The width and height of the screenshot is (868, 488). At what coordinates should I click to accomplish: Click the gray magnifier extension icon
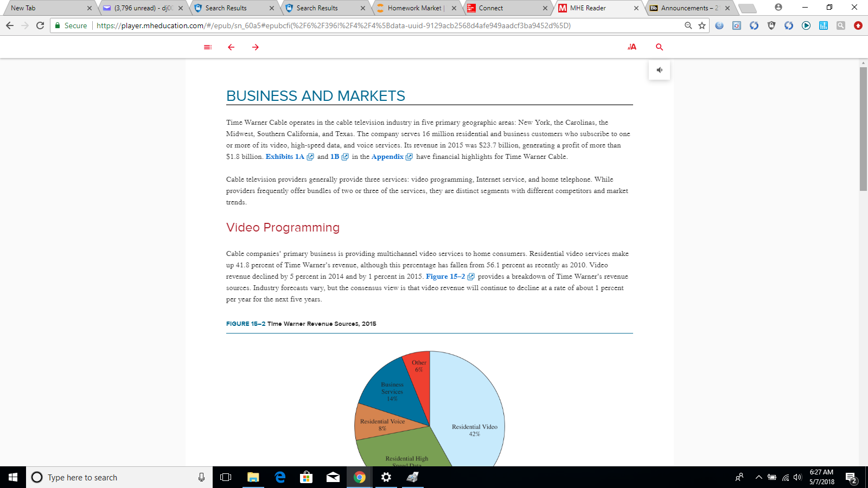tap(841, 25)
